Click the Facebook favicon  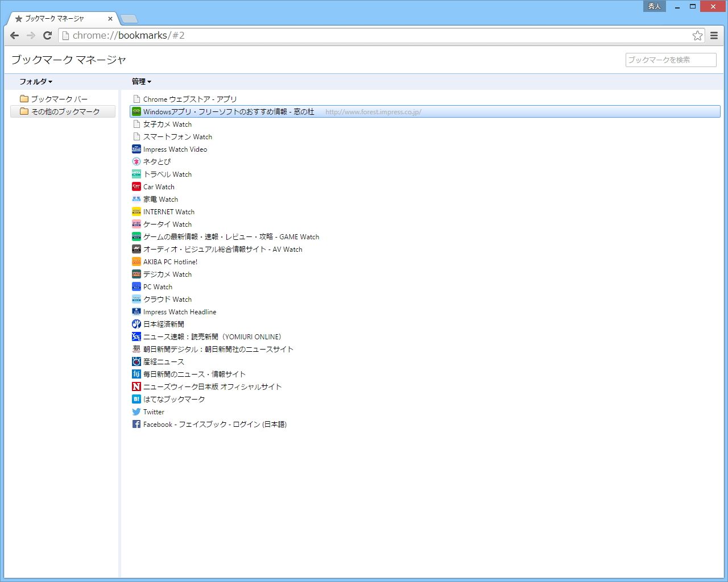click(x=136, y=424)
